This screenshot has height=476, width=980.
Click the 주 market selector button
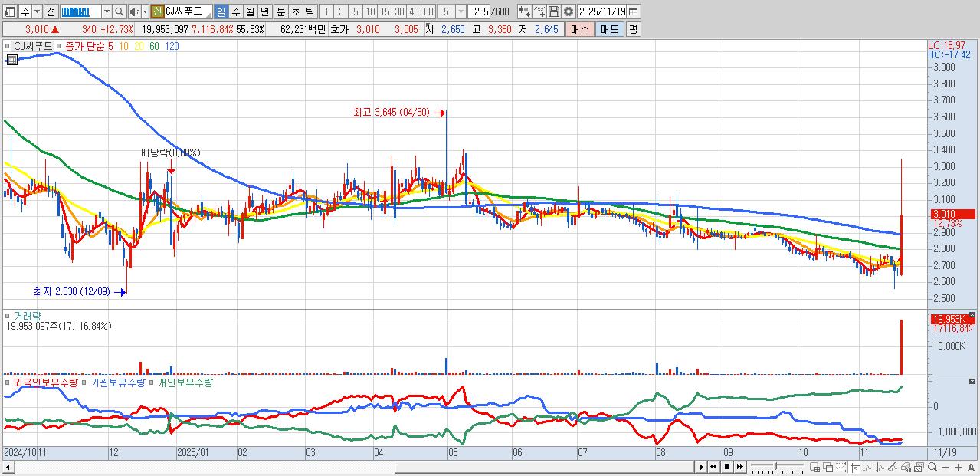click(x=25, y=11)
